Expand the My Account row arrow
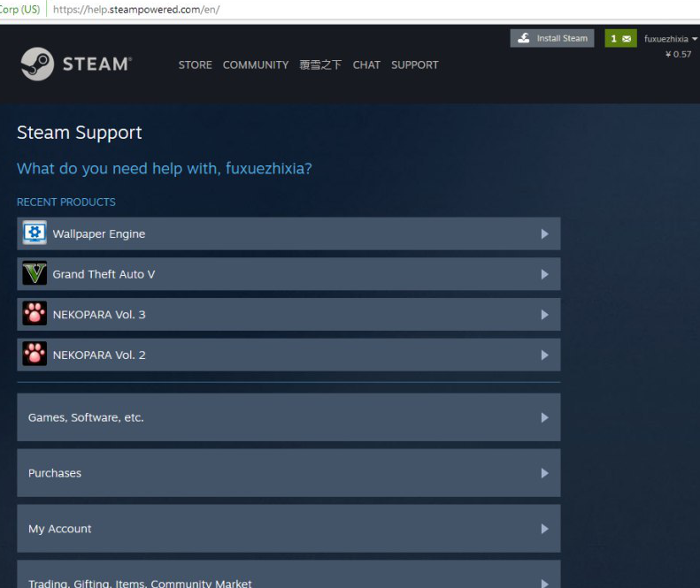 pos(544,529)
